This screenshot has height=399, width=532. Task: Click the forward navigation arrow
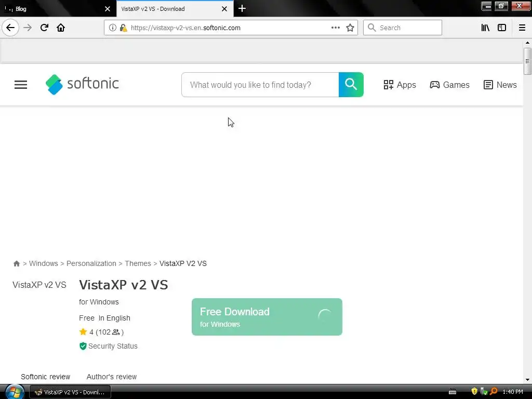pos(28,28)
